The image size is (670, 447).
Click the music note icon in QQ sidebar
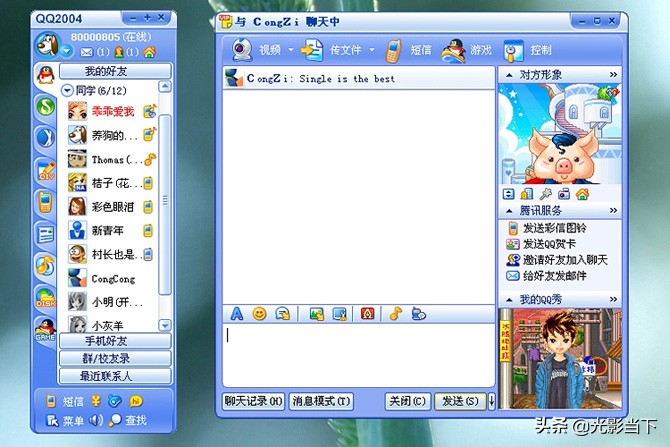pyautogui.click(x=45, y=265)
